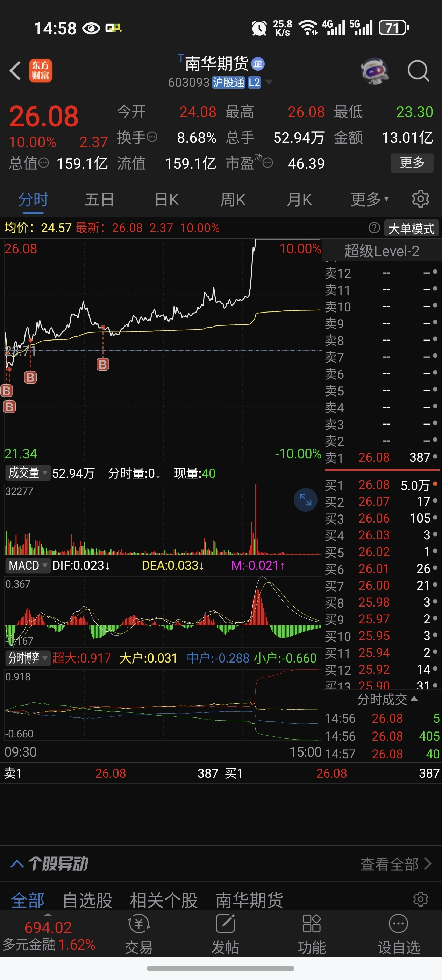Viewport: 442px width, 980px height.
Task: Select the 自选股 tab
Action: pos(88,900)
